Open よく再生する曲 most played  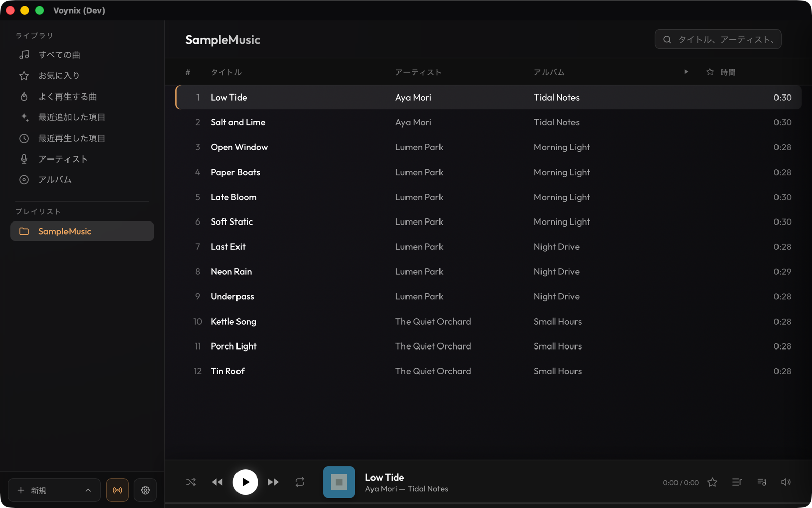point(82,97)
